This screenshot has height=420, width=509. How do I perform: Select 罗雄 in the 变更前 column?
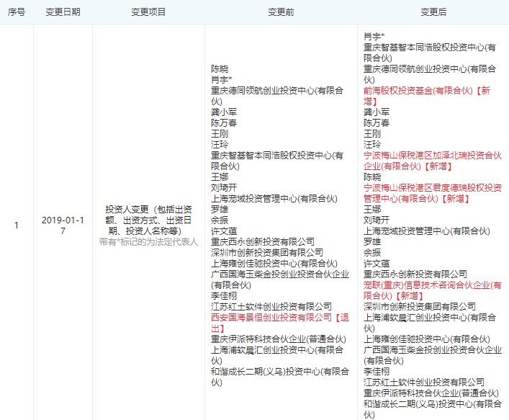coord(220,209)
